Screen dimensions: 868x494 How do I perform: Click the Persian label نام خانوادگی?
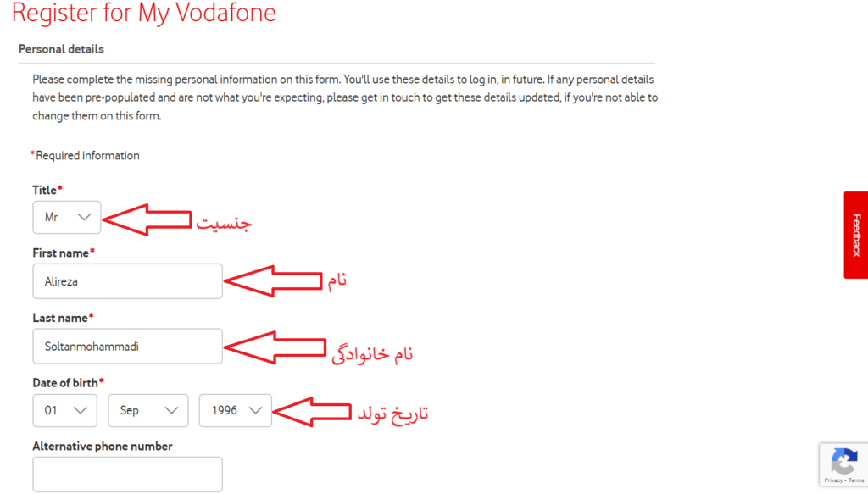click(x=372, y=354)
